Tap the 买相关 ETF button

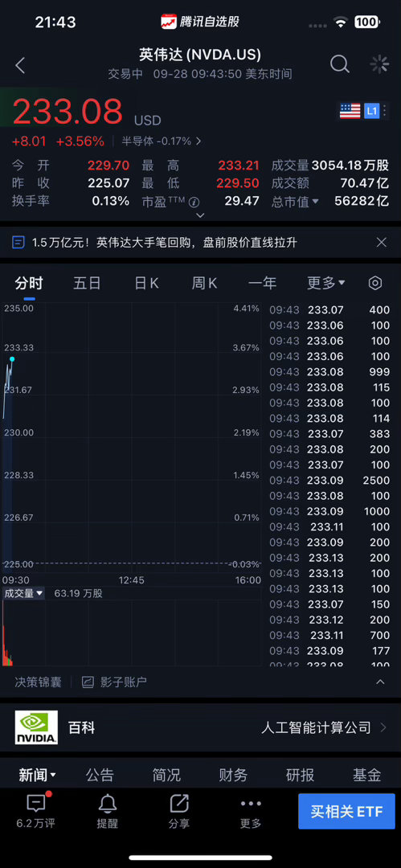pos(346,811)
